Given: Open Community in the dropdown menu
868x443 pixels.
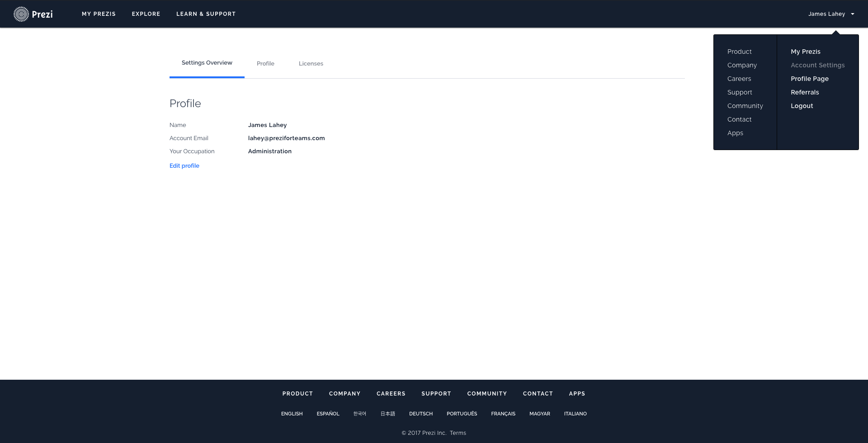Looking at the screenshot, I should point(745,106).
